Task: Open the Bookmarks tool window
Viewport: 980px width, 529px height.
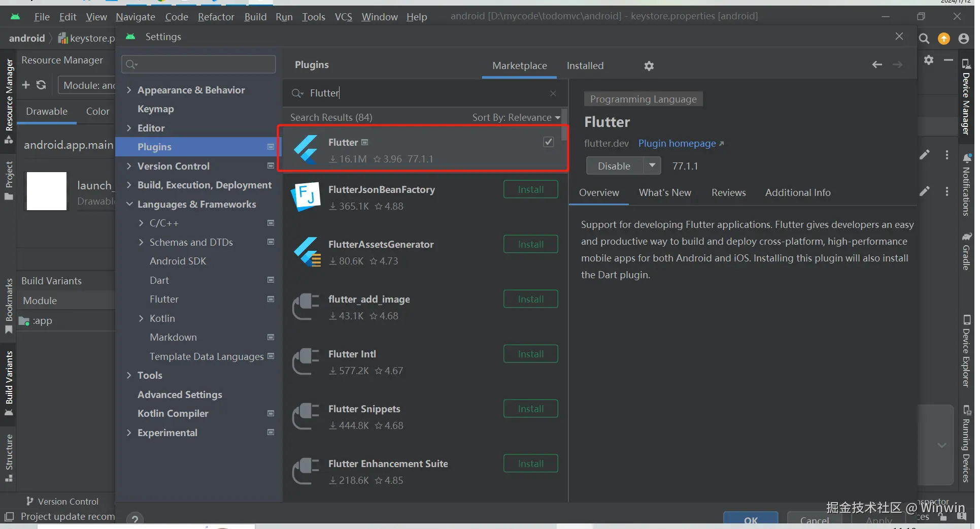Action: pos(9,306)
